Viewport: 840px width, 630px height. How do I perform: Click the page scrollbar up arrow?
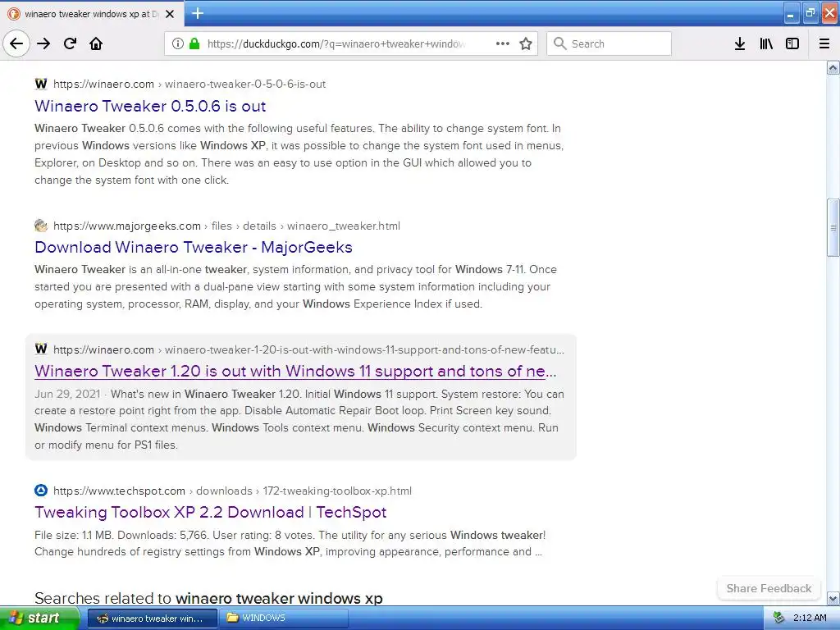pyautogui.click(x=833, y=67)
